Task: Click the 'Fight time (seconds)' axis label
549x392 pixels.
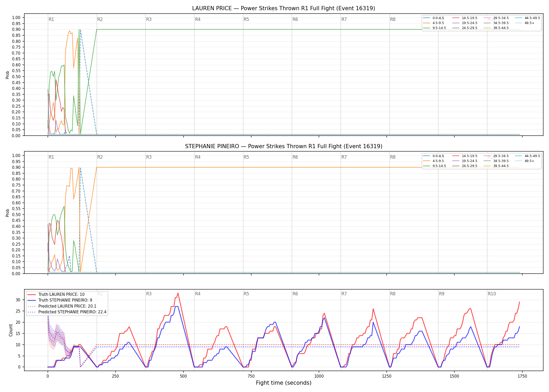Action: pos(284,383)
